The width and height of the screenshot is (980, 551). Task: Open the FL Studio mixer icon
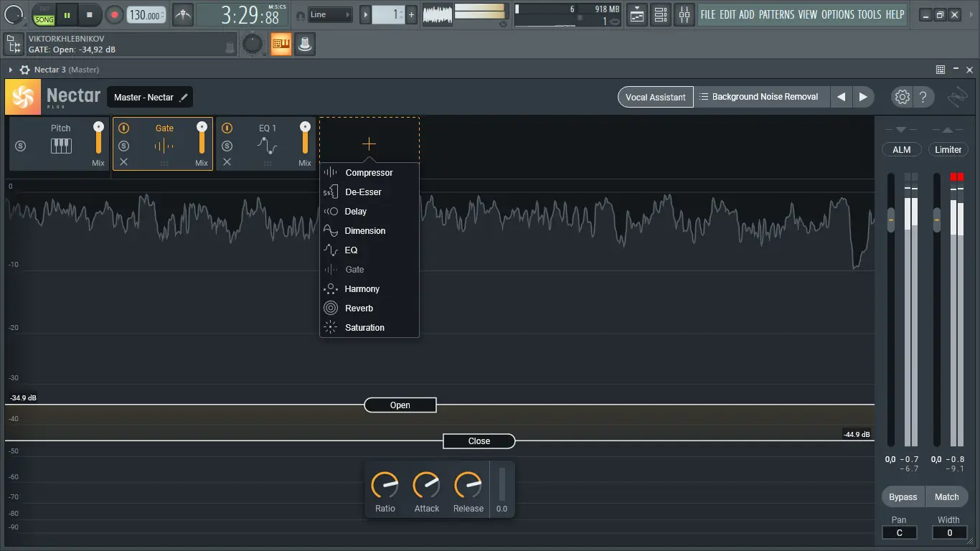tap(684, 14)
